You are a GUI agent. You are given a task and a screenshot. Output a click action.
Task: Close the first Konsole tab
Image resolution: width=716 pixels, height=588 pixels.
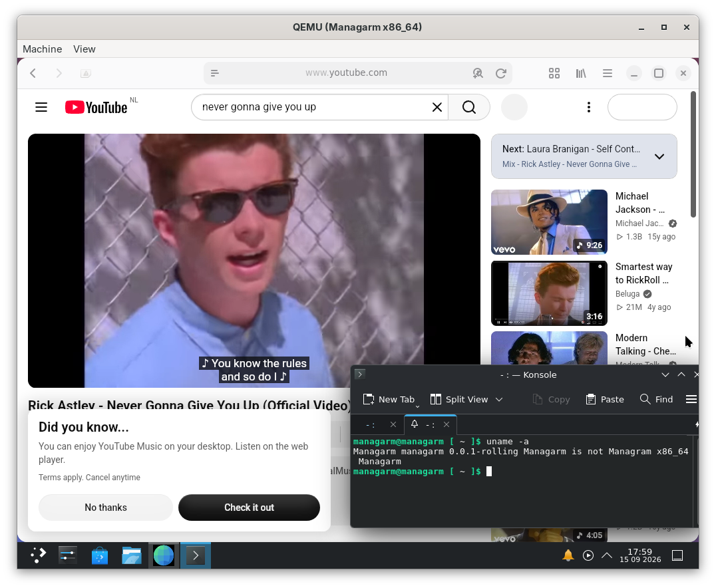point(393,424)
